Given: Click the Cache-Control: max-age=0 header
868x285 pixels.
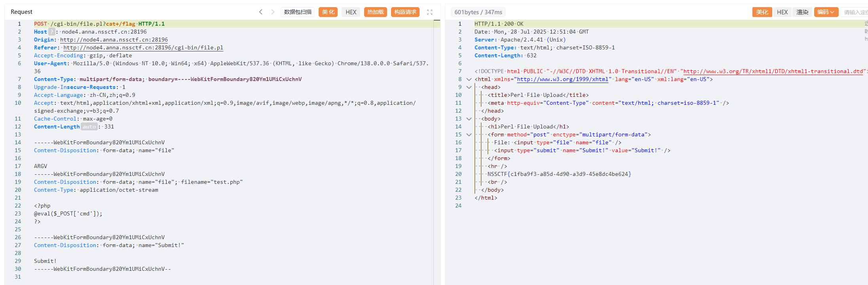Looking at the screenshot, I should point(73,119).
